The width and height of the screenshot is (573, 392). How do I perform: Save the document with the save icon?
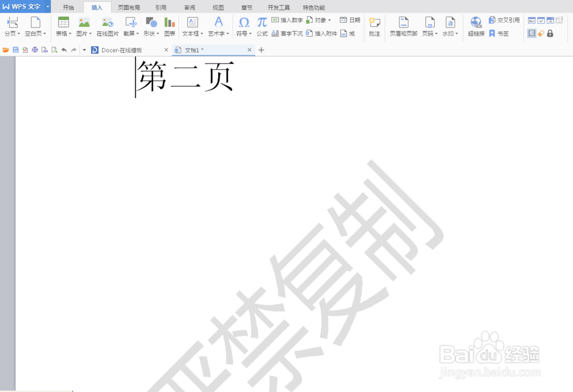pyautogui.click(x=14, y=50)
